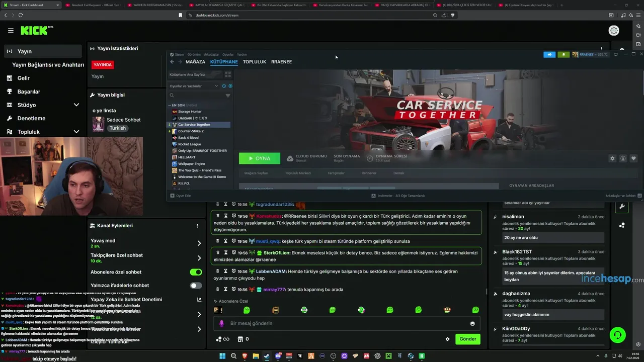Click Steam library search field
This screenshot has height=362, width=644.
[196, 96]
